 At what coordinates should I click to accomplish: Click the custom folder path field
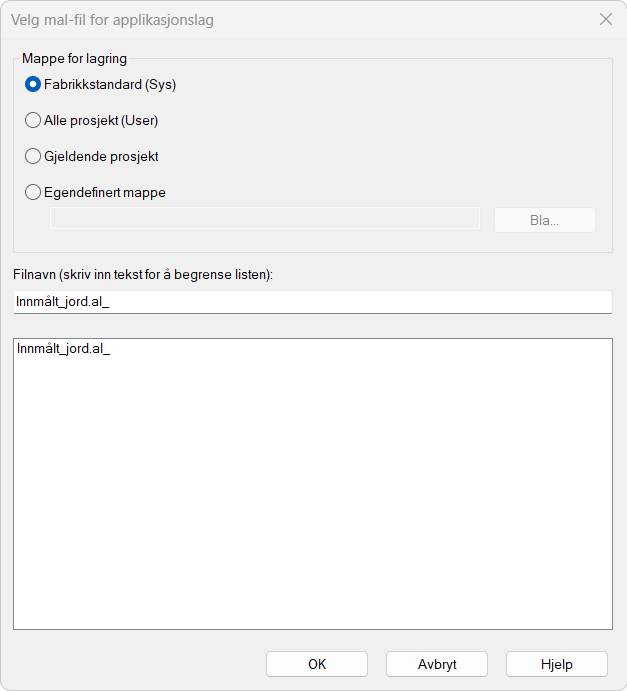click(265, 219)
